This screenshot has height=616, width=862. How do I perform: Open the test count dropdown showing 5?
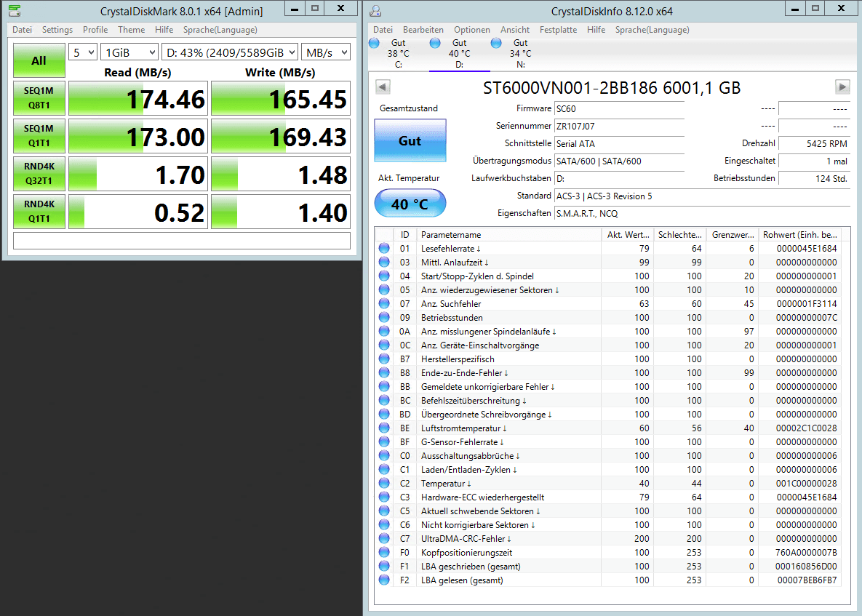[x=83, y=52]
